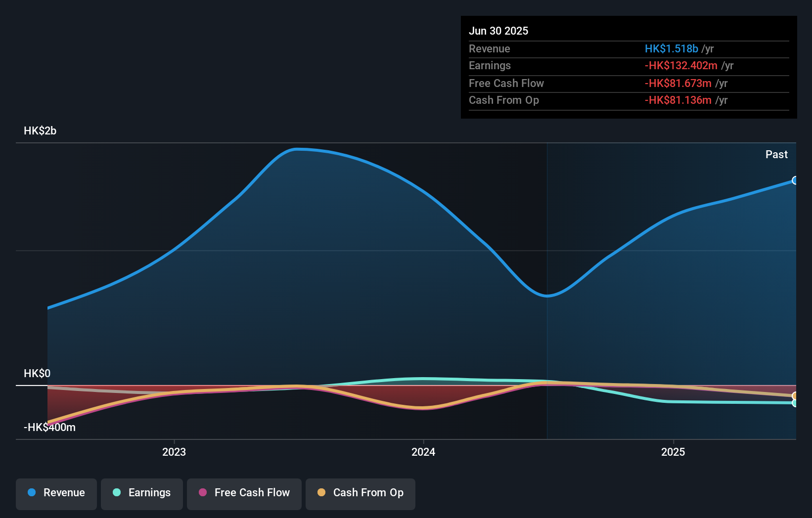Click the Past label on the chart
This screenshot has height=518, width=812.
tap(776, 155)
